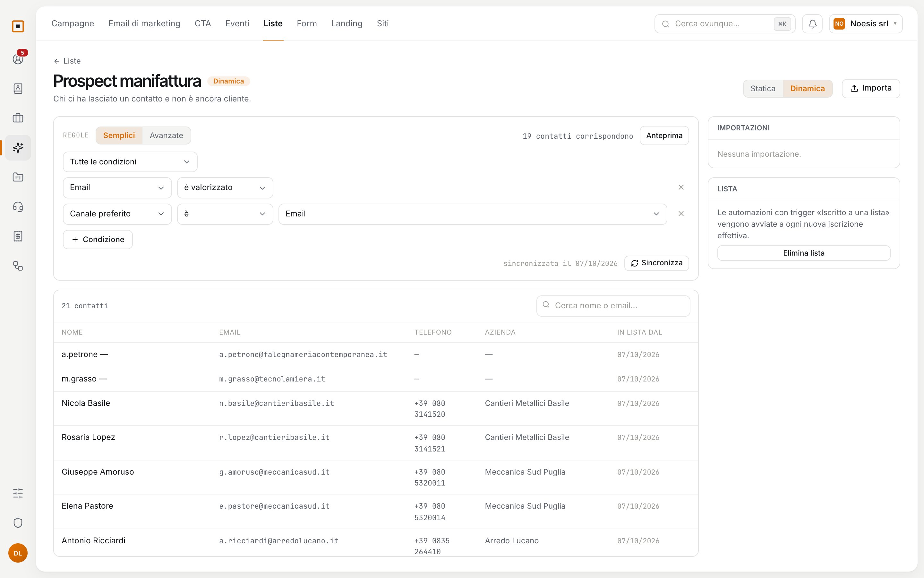Open the Canale preferito field dropdown
The image size is (924, 578).
point(117,214)
